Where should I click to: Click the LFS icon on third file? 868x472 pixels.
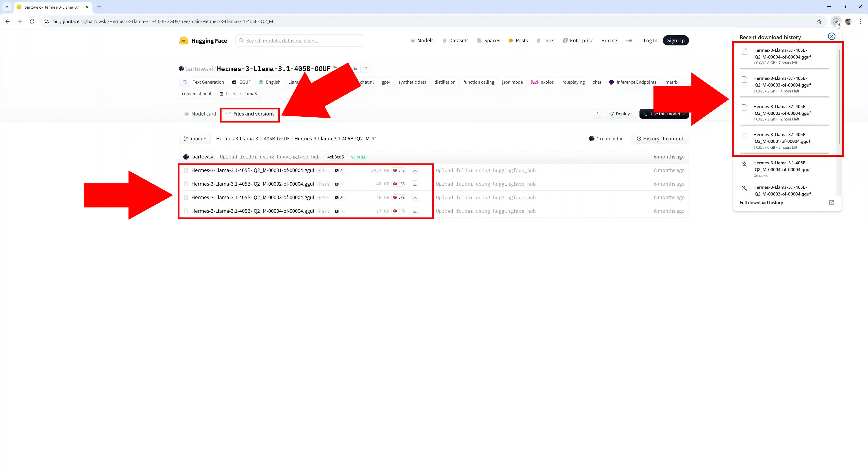click(x=399, y=197)
